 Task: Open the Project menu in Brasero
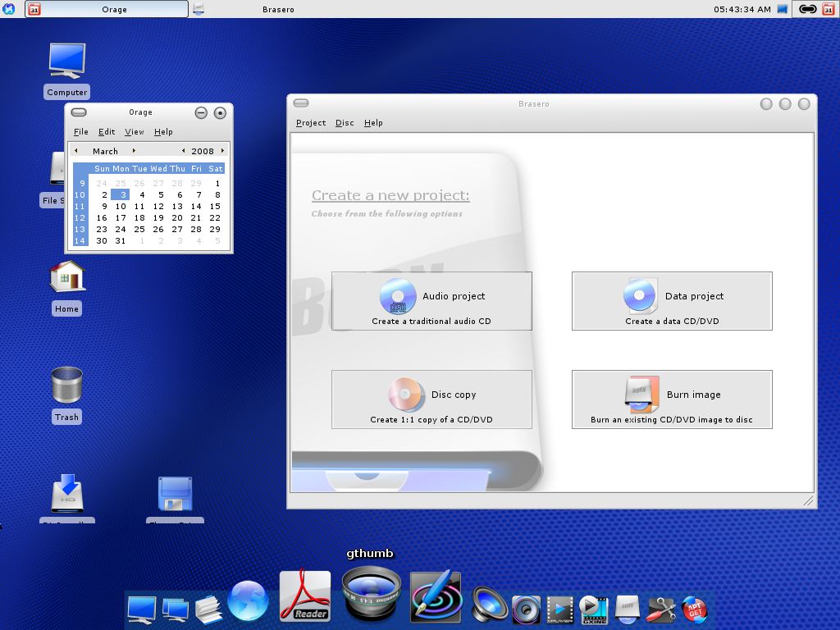point(311,123)
